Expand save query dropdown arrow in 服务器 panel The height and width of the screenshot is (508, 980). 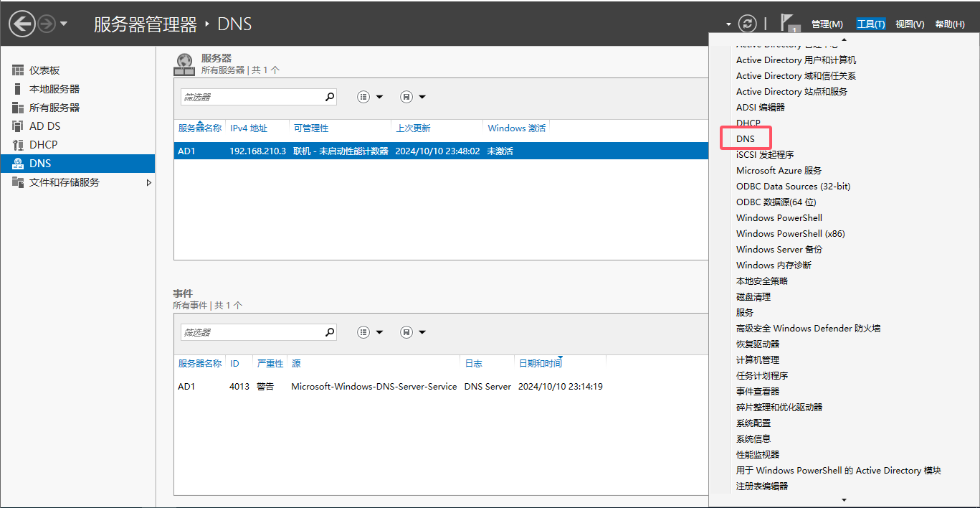point(422,97)
